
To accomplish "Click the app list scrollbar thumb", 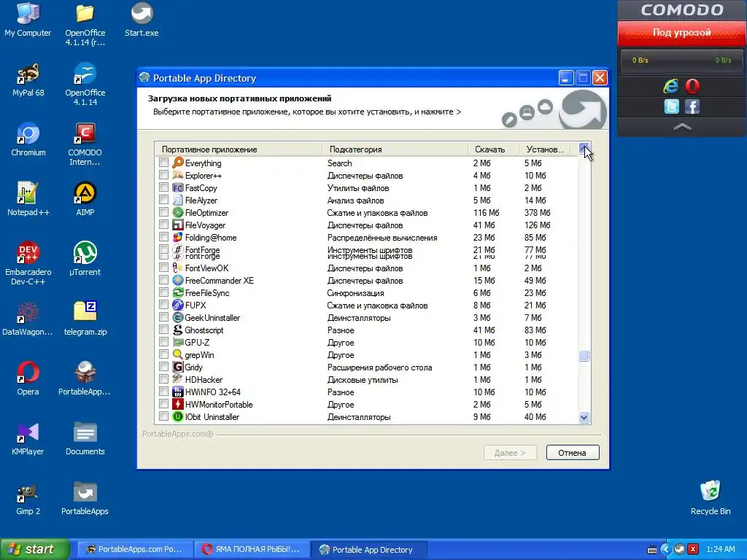I will pos(584,356).
